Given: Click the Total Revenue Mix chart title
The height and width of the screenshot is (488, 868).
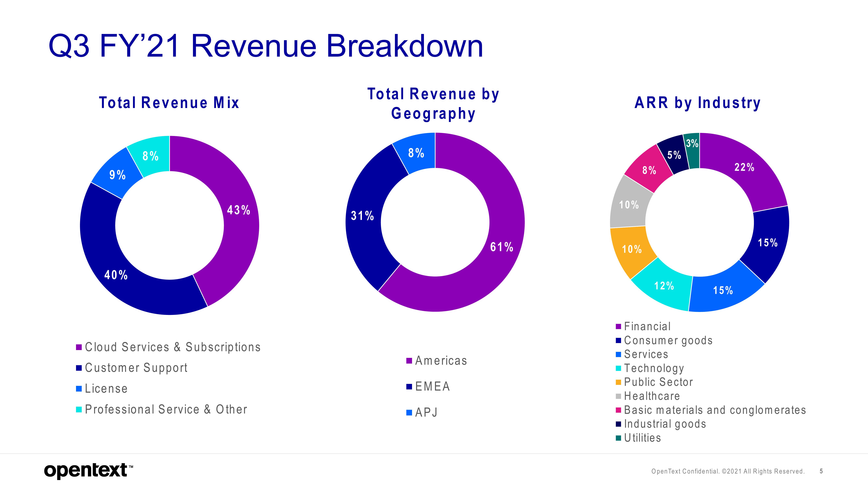Looking at the screenshot, I should [x=169, y=102].
